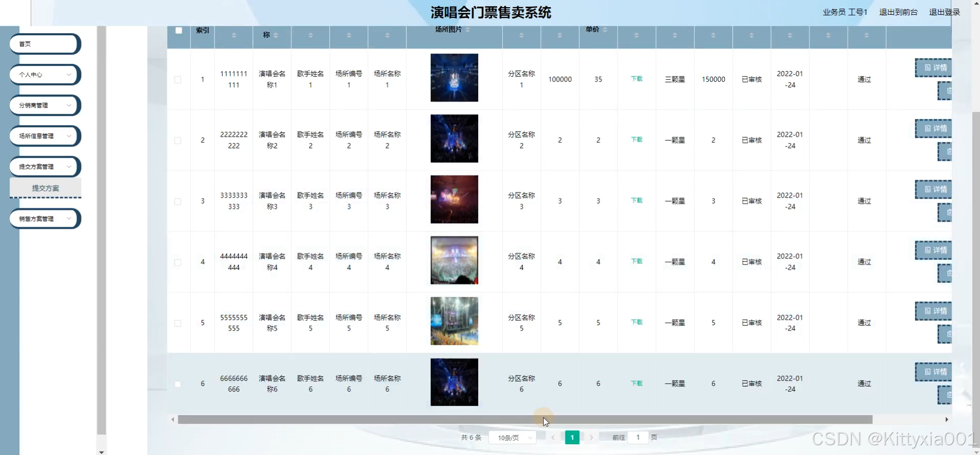Click the sort arrows next to 场所图片 header
Image resolution: width=980 pixels, height=455 pixels.
(468, 30)
